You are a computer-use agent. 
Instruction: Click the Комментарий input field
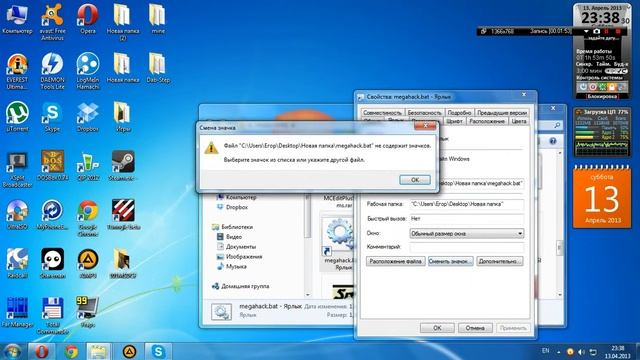[x=467, y=247]
